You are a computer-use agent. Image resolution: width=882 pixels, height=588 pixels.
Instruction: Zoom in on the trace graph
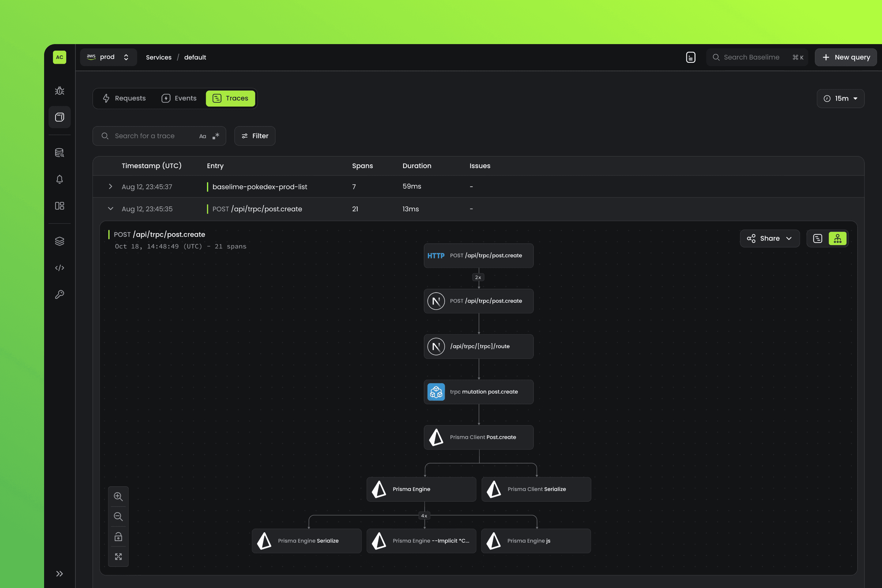coord(118,496)
